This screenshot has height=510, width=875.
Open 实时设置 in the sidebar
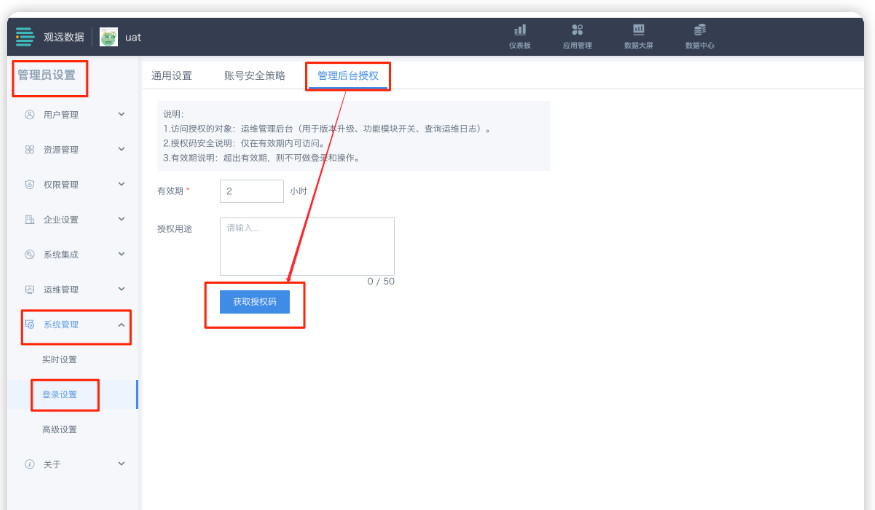click(59, 360)
